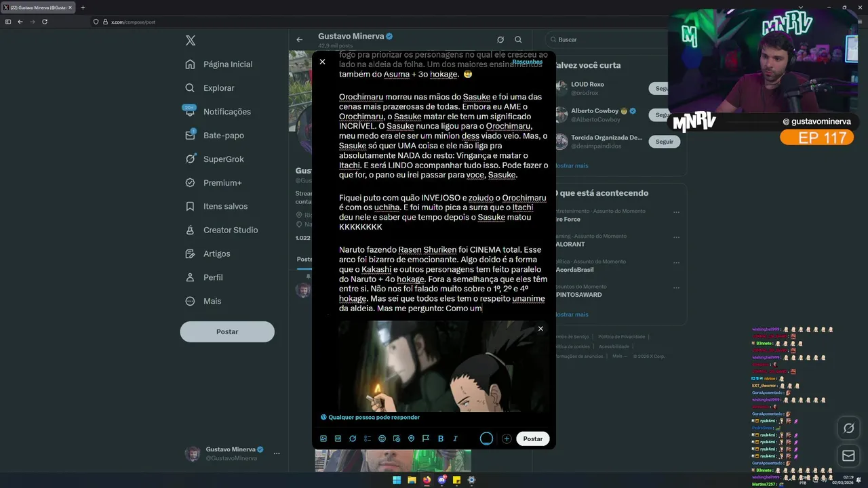Open SuperGrok in the sidebar

(215, 159)
